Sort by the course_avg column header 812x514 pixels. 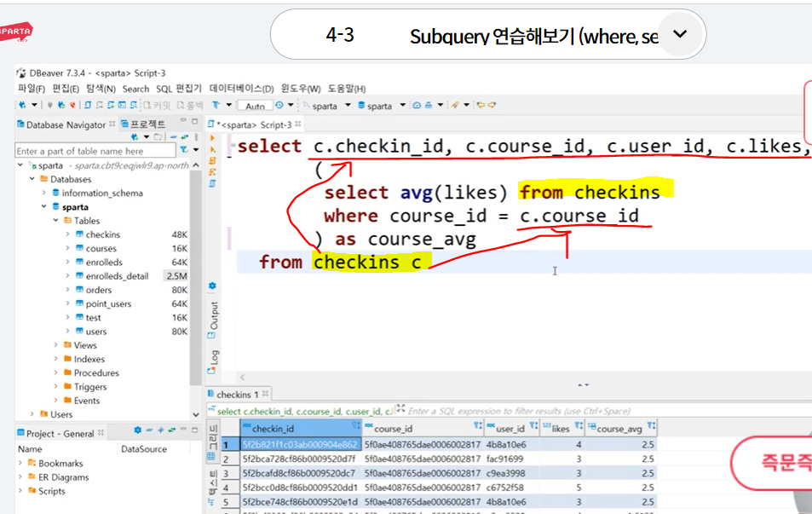[x=619, y=429]
